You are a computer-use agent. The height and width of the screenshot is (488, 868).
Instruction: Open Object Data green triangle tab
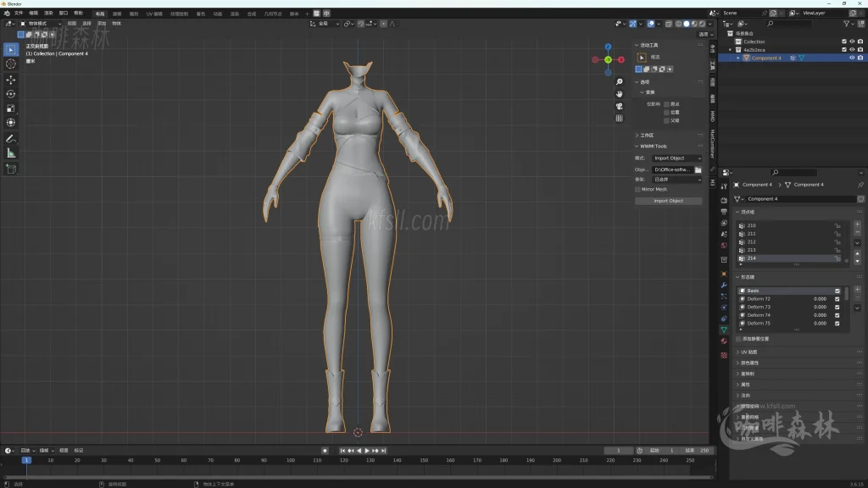click(724, 330)
